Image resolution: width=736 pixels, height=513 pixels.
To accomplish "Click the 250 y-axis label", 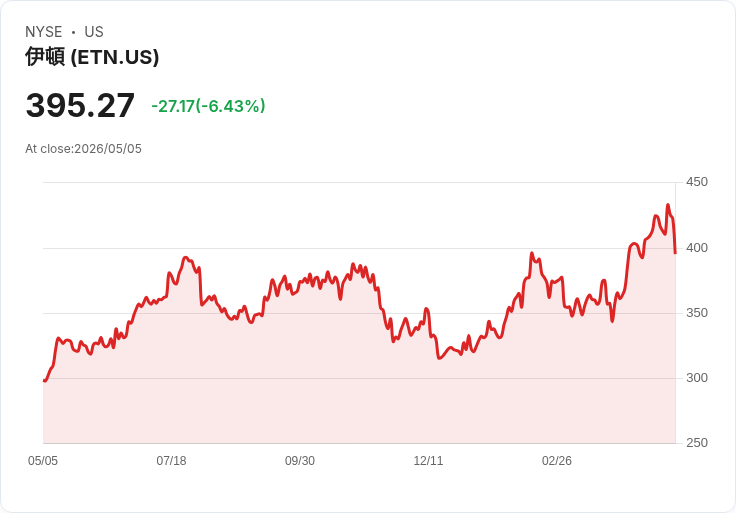I will [697, 443].
